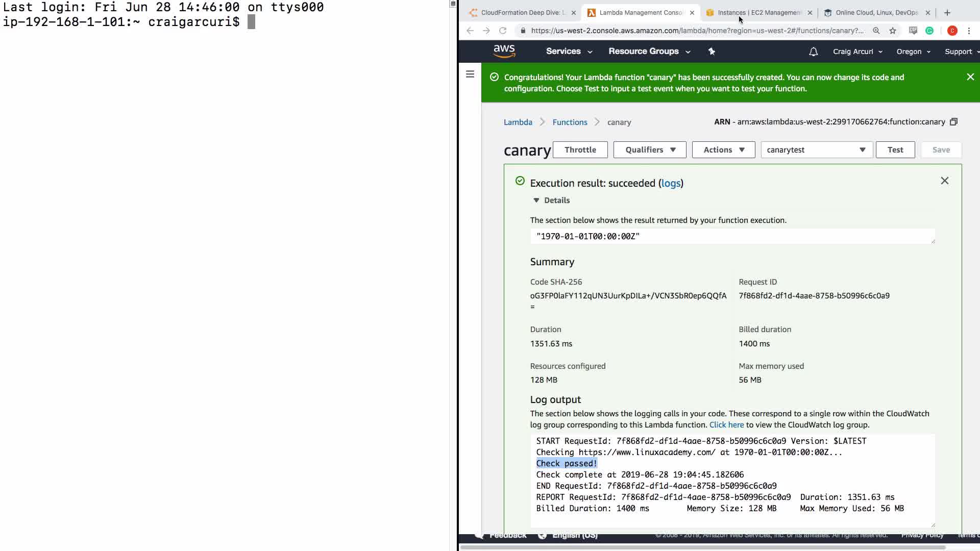Open the logs link in execution result

671,183
